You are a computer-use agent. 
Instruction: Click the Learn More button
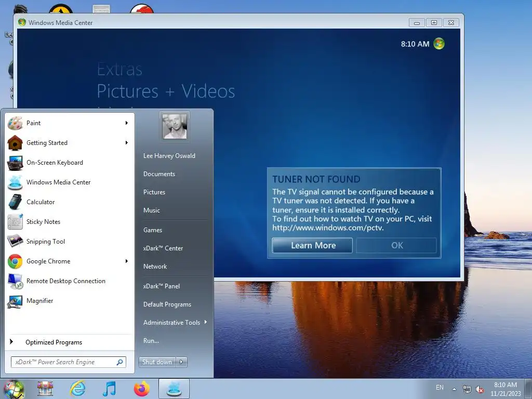[x=312, y=245]
